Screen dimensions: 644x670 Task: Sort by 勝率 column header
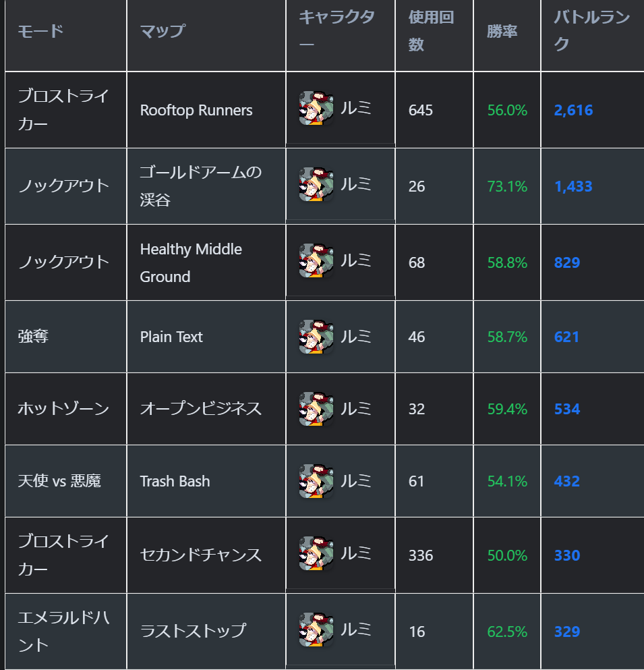[x=502, y=31]
